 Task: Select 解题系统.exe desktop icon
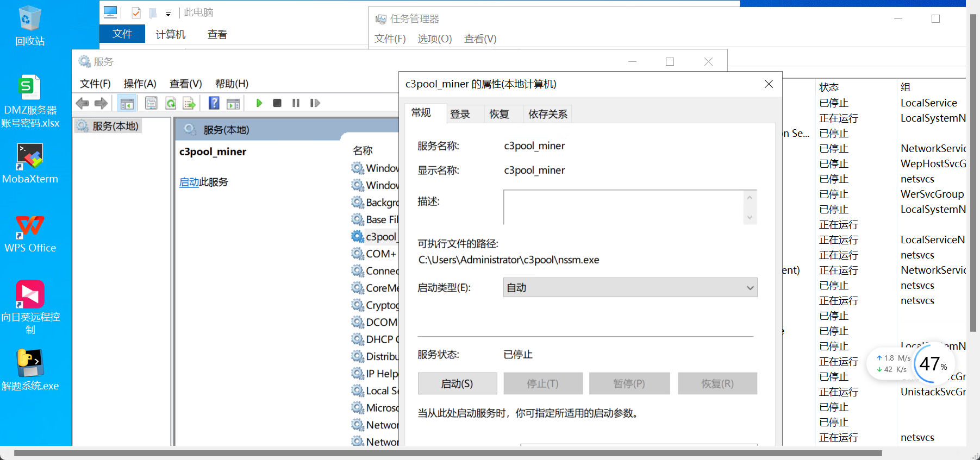30,370
